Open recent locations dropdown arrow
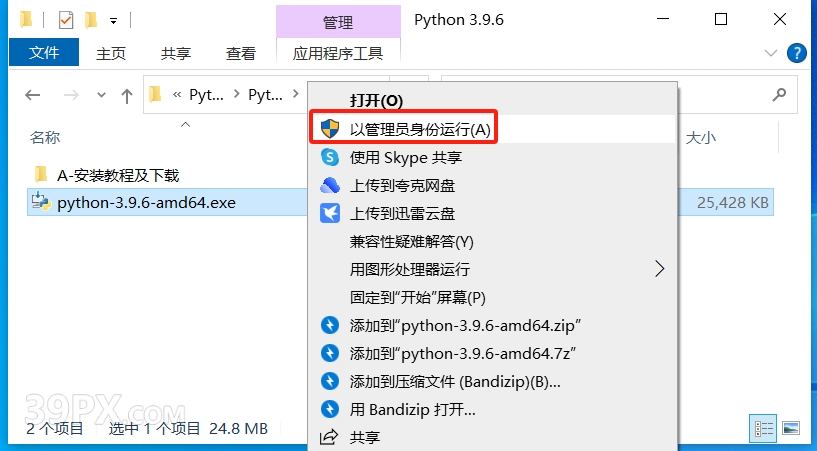 pos(101,95)
